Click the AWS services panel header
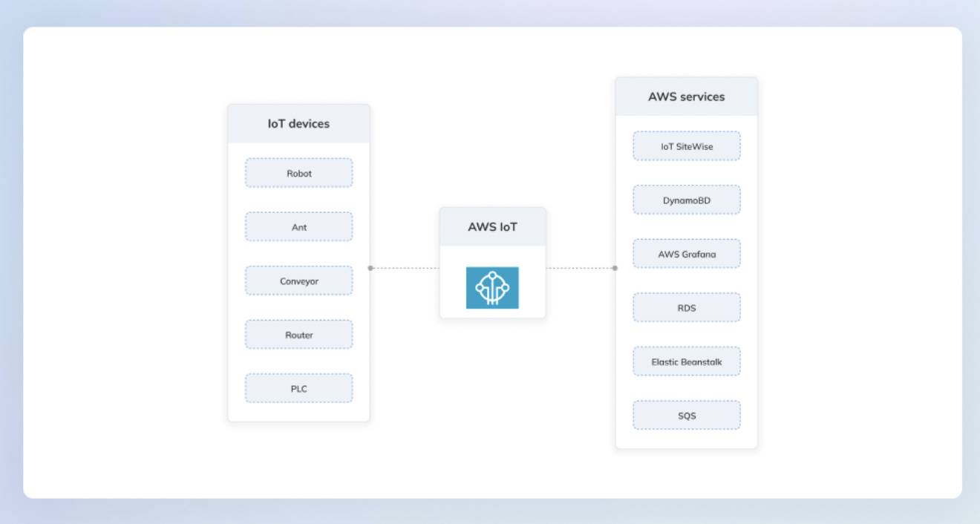 click(x=686, y=96)
